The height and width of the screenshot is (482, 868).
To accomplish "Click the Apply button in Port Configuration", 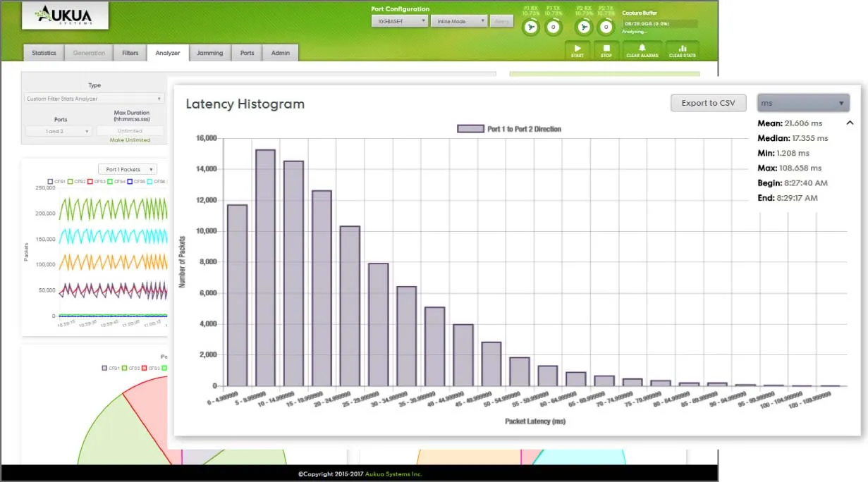I will pyautogui.click(x=501, y=21).
